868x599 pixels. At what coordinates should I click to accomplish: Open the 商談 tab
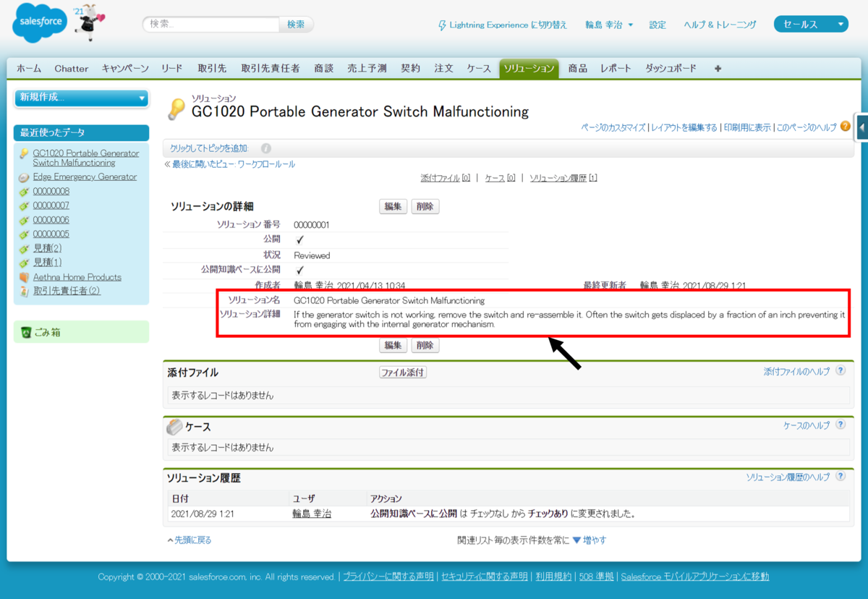[x=324, y=68]
